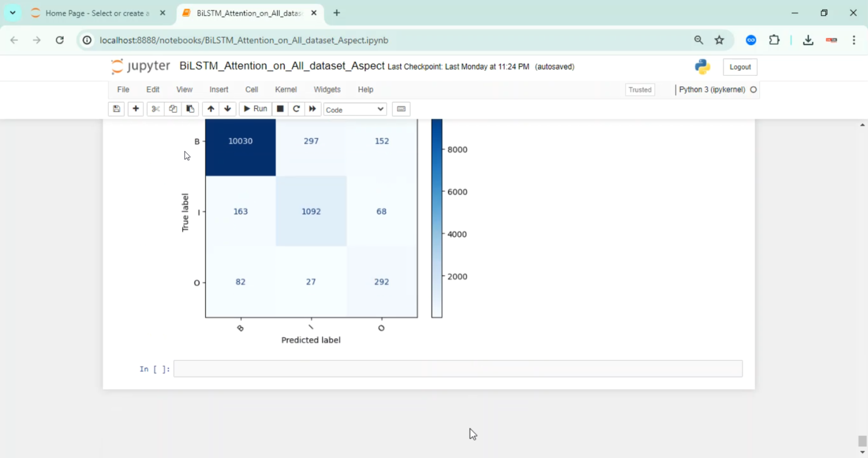Bookmark the page using the star icon
The width and height of the screenshot is (868, 458).
(719, 40)
